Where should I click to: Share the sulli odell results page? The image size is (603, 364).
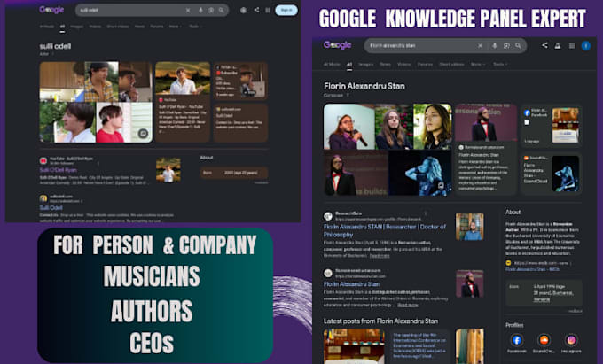point(256,10)
